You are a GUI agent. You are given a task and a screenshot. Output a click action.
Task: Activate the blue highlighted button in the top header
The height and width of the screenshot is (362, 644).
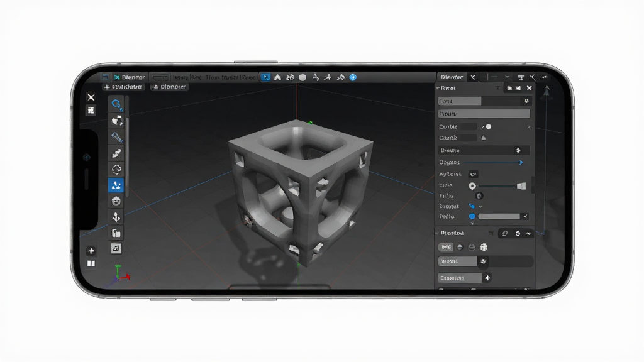click(266, 77)
